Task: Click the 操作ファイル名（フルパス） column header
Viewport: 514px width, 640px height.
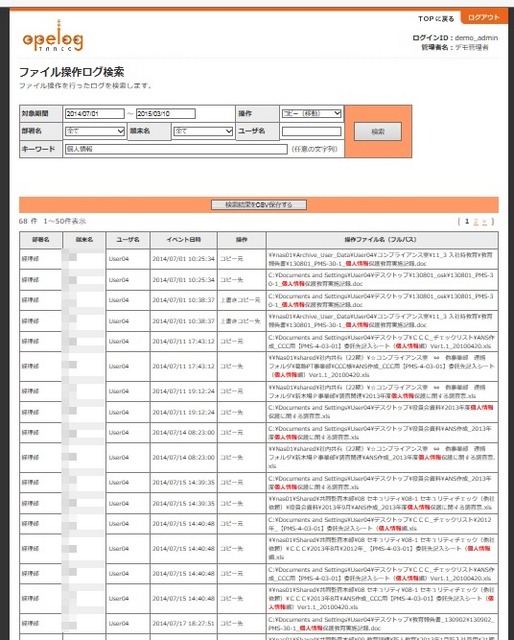Action: 382,240
